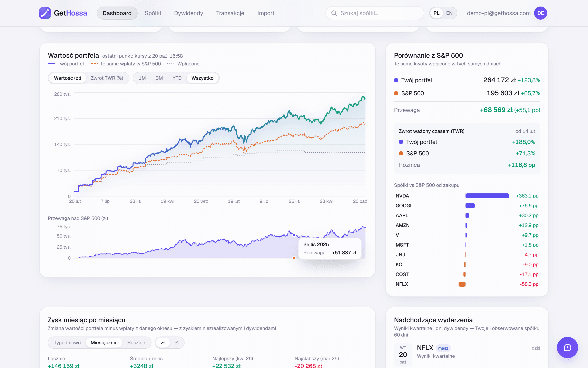Click the +363,1 pp value

coord(527,196)
